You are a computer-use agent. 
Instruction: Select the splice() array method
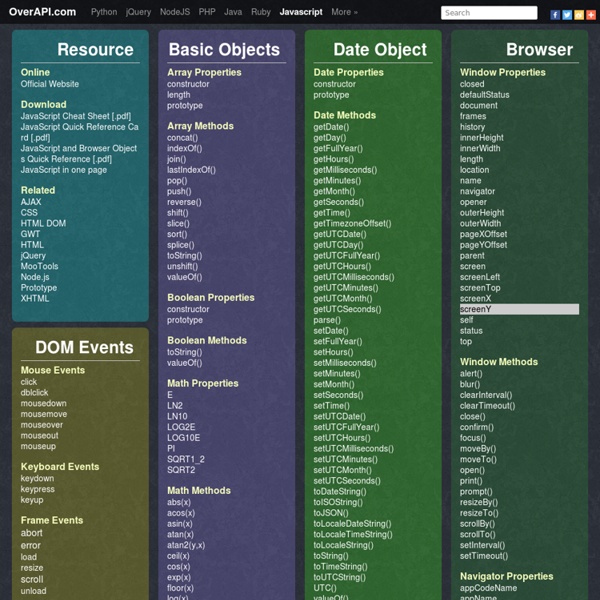pyautogui.click(x=180, y=245)
